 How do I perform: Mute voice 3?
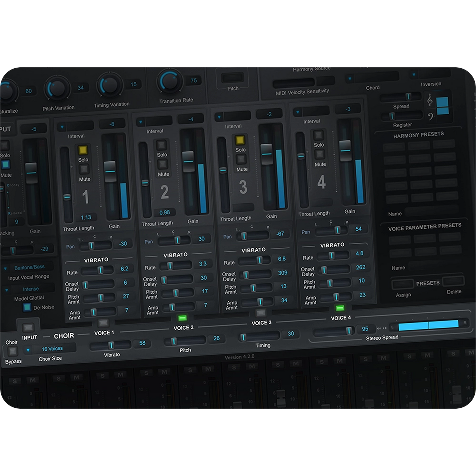(x=241, y=159)
